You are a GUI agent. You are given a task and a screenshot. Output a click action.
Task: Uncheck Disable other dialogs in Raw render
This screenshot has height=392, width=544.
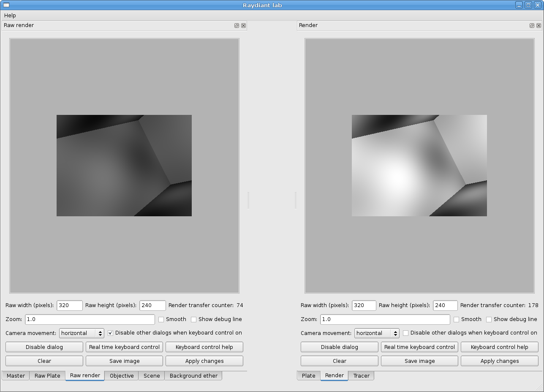[x=111, y=333]
